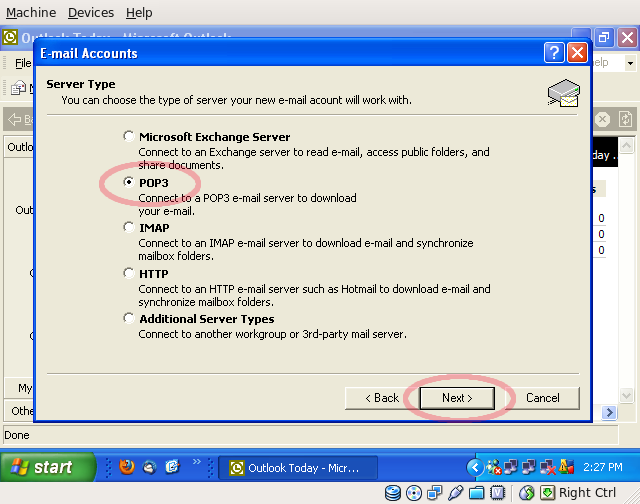The height and width of the screenshot is (504, 640).
Task: Expand the quick launch overflow chevron
Action: 197,462
